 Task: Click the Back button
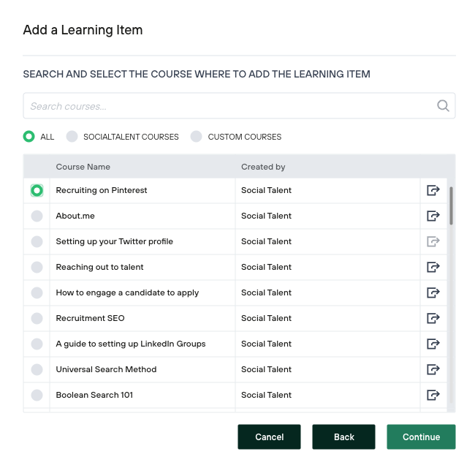[x=343, y=437]
